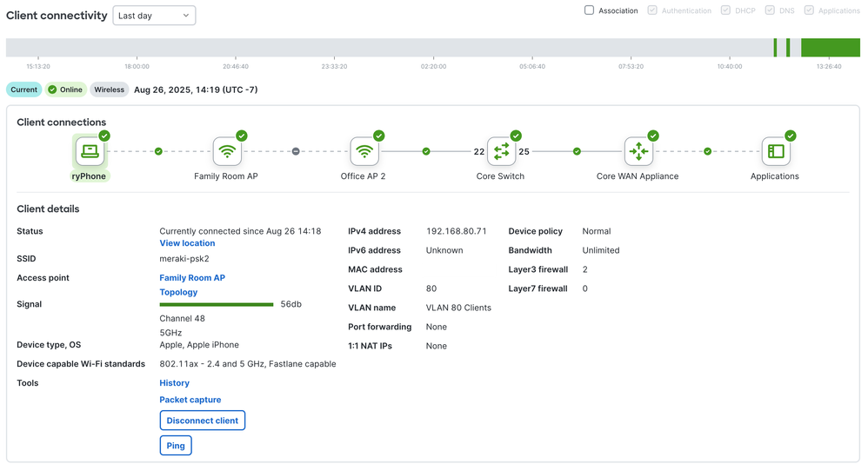Click the ryPhone client device icon
This screenshot has height=464, width=868.
pyautogui.click(x=90, y=151)
